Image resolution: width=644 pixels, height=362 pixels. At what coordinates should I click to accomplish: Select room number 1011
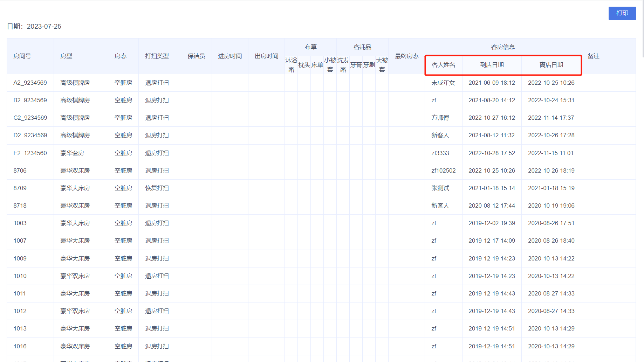(x=20, y=293)
